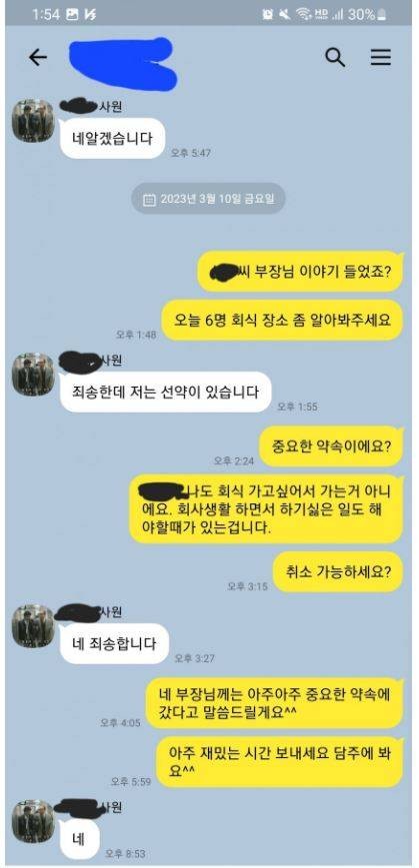Tap the back arrow in chat header

coord(38,57)
